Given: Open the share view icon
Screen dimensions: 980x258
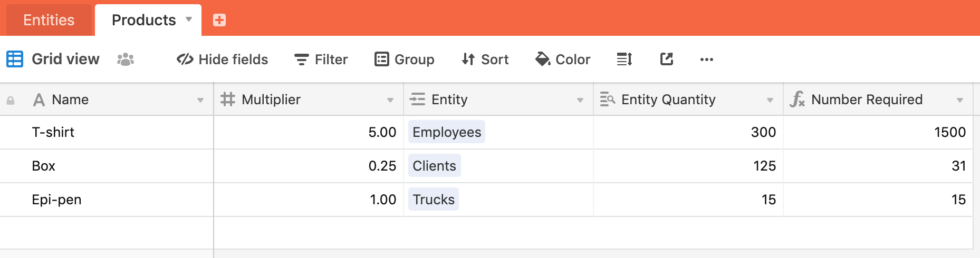Looking at the screenshot, I should [667, 59].
